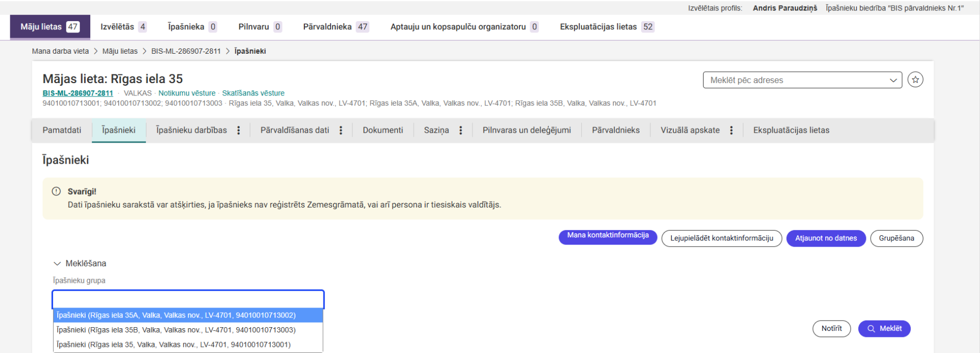The height and width of the screenshot is (353, 980).
Task: Open Vizuālā apskate tab
Action: click(x=690, y=131)
